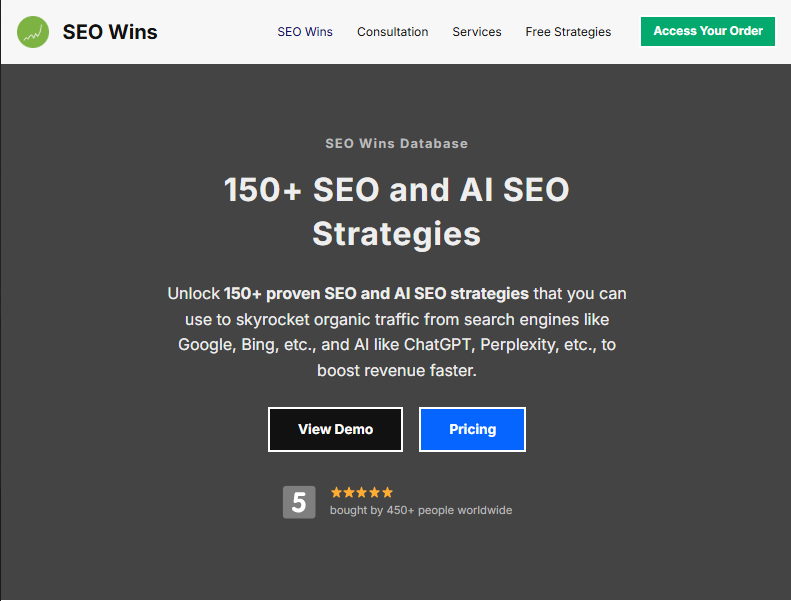
Task: Click the first rating star
Action: pyautogui.click(x=336, y=492)
